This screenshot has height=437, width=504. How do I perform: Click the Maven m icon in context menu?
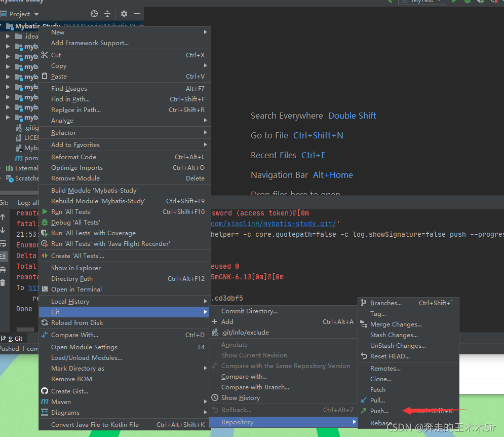[45, 402]
